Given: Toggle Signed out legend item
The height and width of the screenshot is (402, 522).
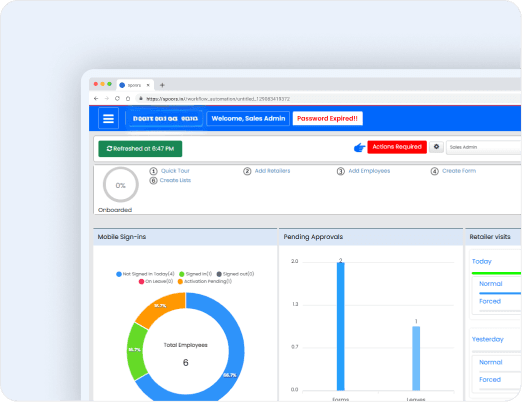Looking at the screenshot, I should (x=235, y=274).
